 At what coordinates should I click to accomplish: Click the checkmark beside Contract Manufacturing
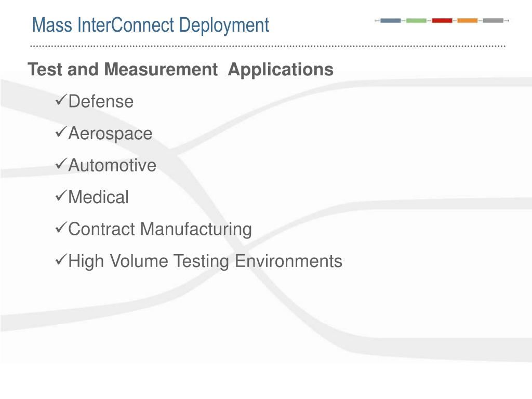coord(60,228)
